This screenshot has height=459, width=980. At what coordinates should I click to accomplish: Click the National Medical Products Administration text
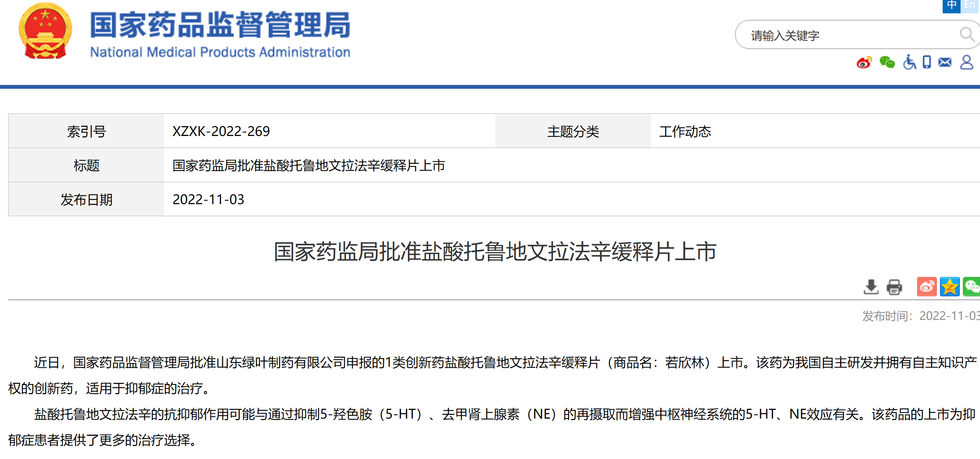click(220, 52)
